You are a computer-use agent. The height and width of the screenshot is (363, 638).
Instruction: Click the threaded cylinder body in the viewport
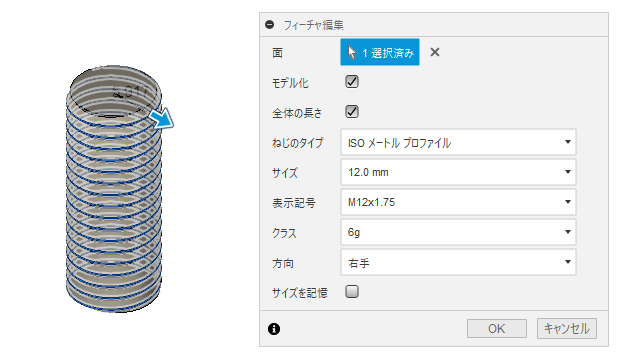tap(114, 203)
